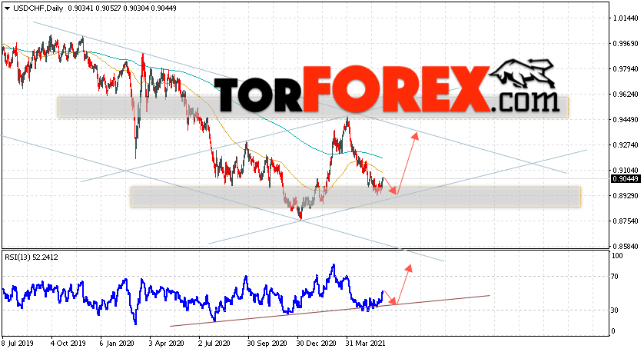Click price axis label 0.92740

626,145
